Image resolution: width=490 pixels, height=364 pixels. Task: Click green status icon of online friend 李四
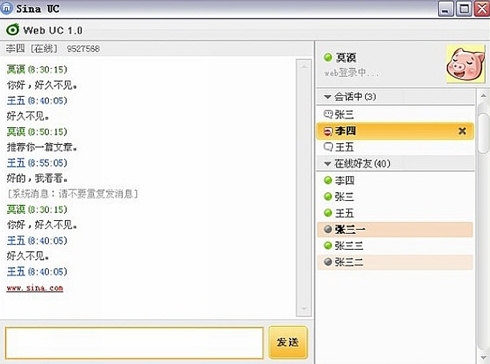point(328,180)
